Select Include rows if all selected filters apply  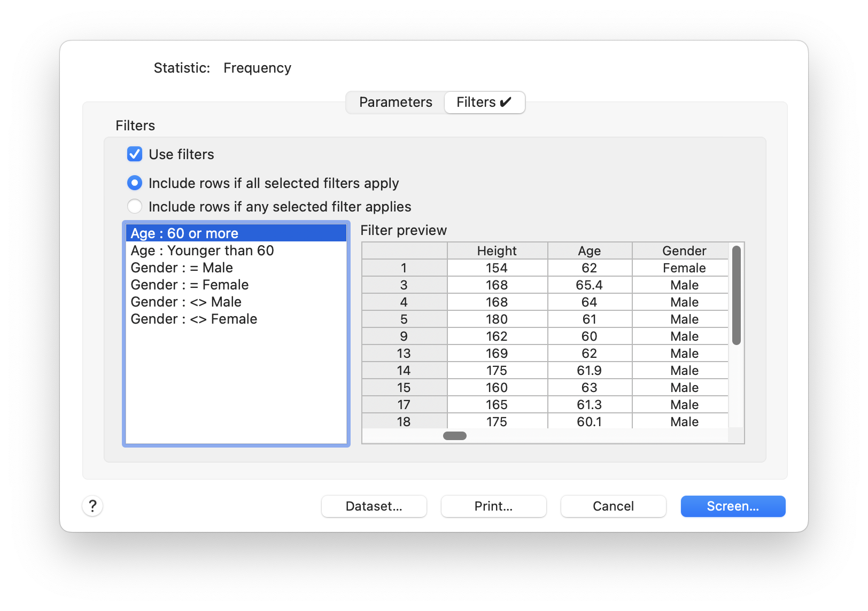pyautogui.click(x=135, y=183)
